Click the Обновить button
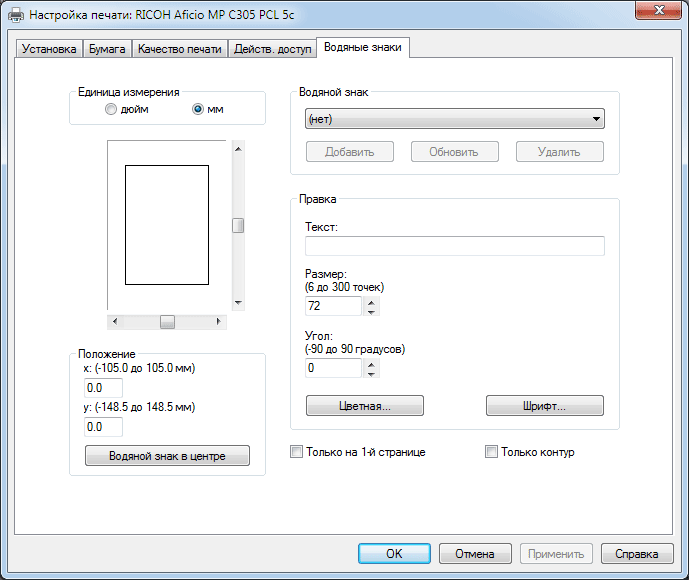Image resolution: width=689 pixels, height=580 pixels. tap(454, 152)
